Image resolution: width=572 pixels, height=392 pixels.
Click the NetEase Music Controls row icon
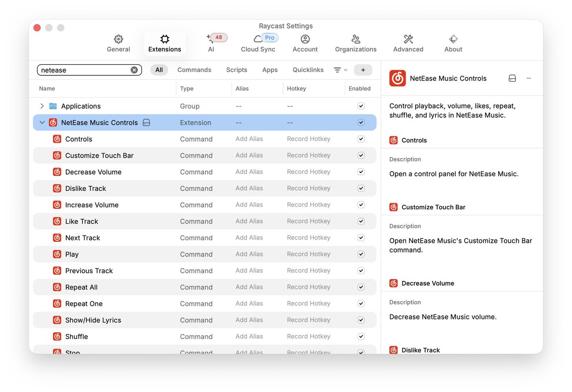pyautogui.click(x=53, y=123)
